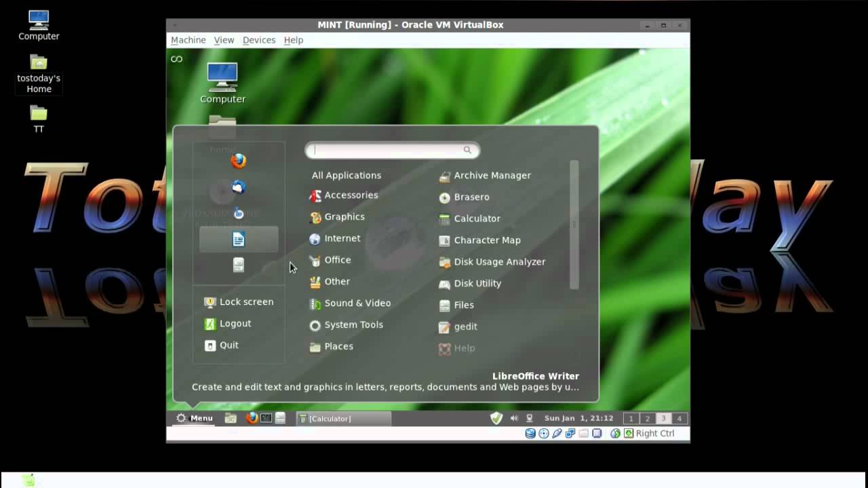Open VirtualBox Machine menu
Viewport: 868px width, 488px height.
[x=188, y=40]
